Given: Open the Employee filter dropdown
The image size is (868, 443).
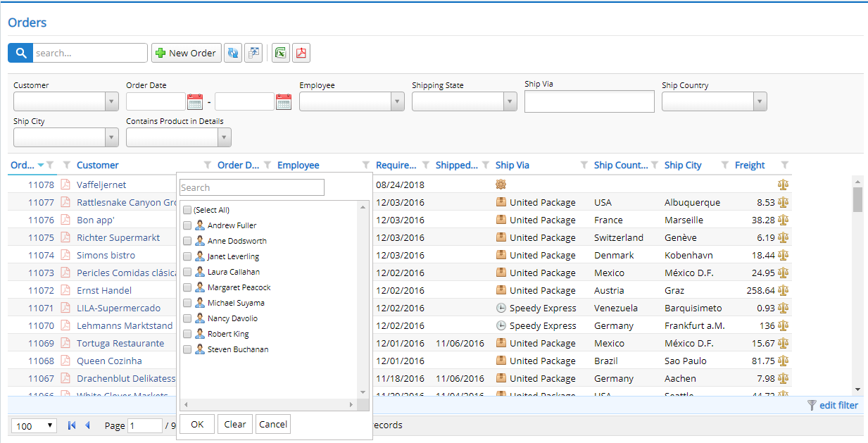Looking at the screenshot, I should [x=397, y=101].
